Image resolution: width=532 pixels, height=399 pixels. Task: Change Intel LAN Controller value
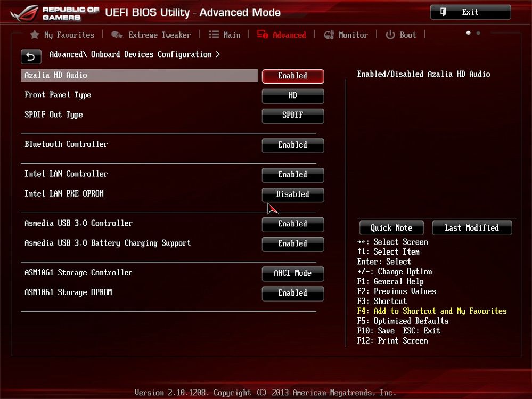point(293,175)
